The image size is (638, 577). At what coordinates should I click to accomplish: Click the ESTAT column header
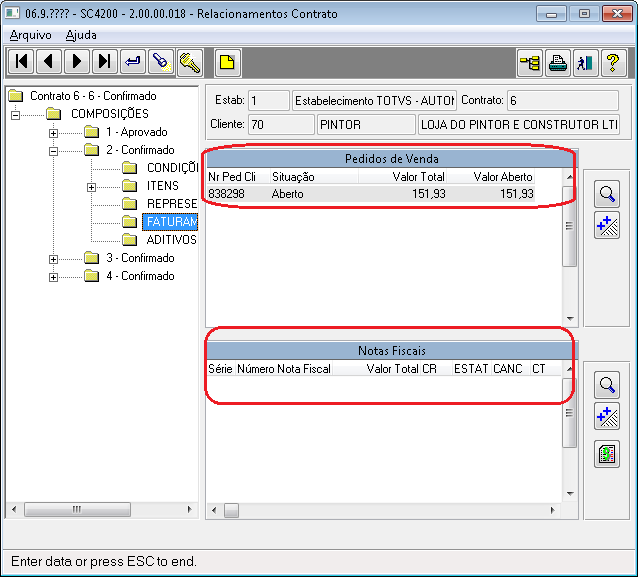pos(471,369)
